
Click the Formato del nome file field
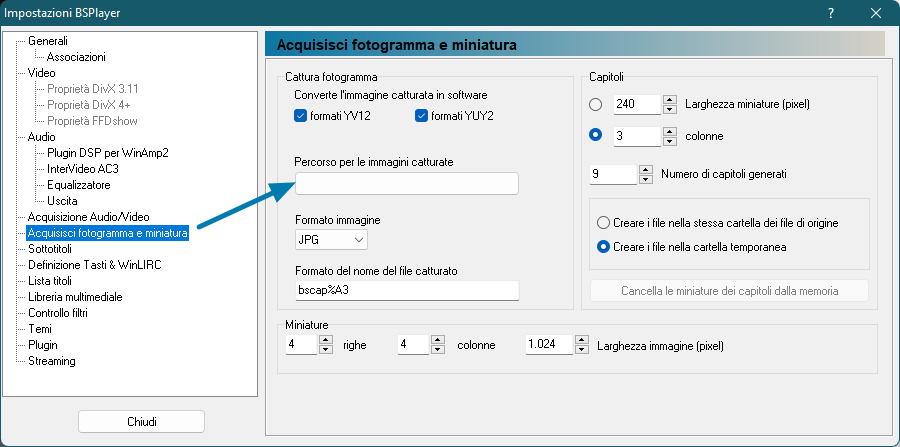(406, 290)
